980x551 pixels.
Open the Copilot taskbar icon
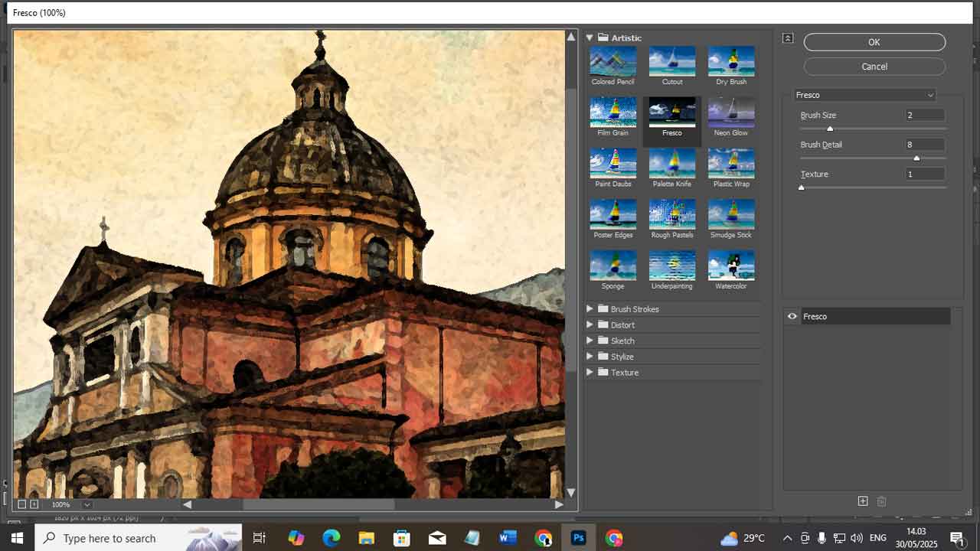click(296, 538)
